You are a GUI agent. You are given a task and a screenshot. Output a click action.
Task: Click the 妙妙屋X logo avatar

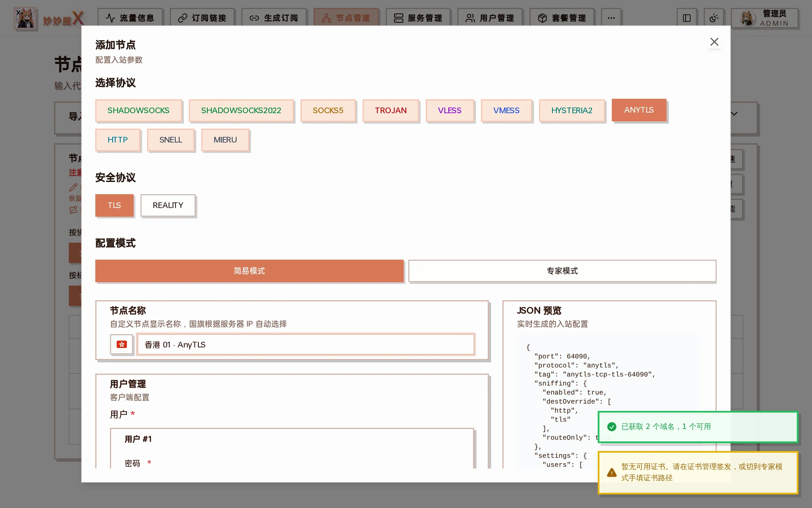[x=25, y=18]
